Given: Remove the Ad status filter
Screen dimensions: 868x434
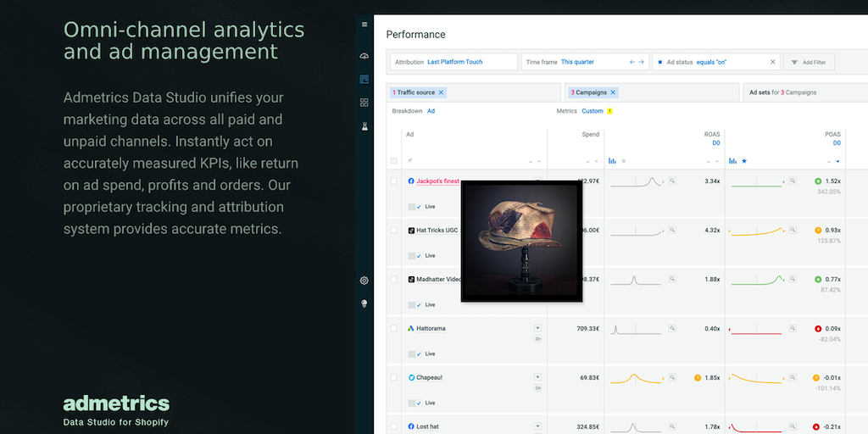Looking at the screenshot, I should coord(773,62).
